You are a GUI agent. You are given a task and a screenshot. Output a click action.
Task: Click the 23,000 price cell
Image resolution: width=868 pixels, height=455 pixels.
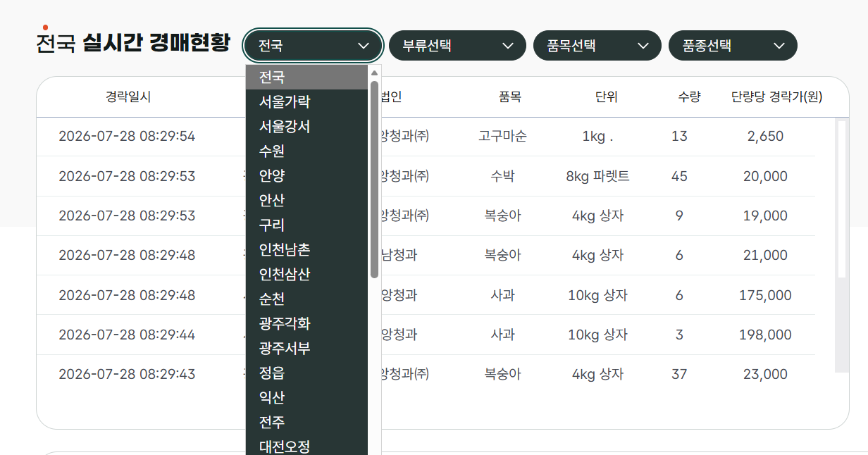pos(765,375)
